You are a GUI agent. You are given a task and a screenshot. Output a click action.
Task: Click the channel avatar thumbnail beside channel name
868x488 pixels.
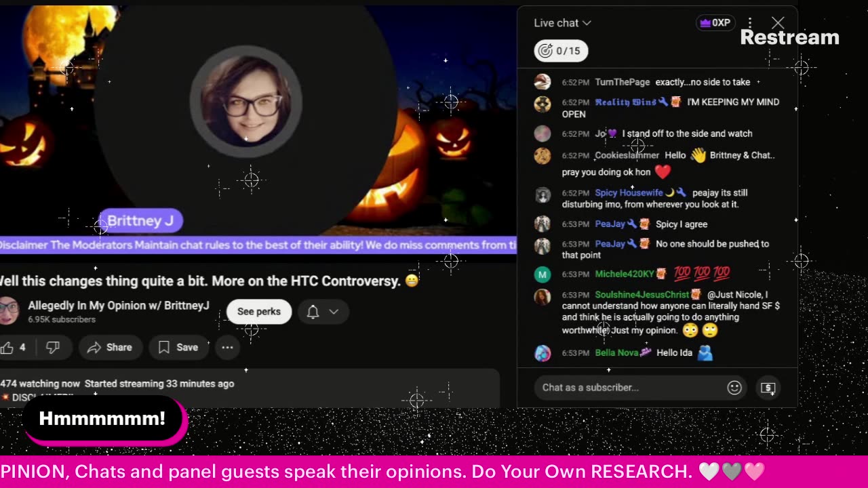point(8,310)
